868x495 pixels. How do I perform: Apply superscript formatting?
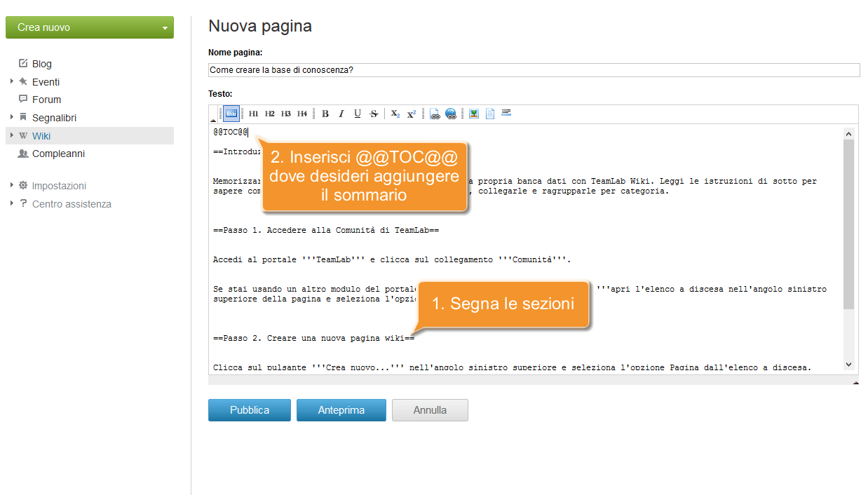[x=412, y=114]
